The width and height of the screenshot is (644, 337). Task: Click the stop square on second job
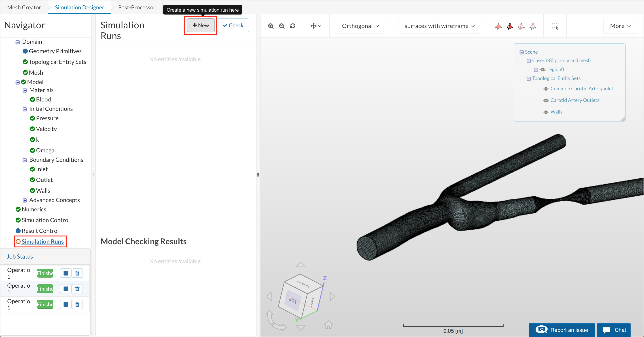(66, 289)
